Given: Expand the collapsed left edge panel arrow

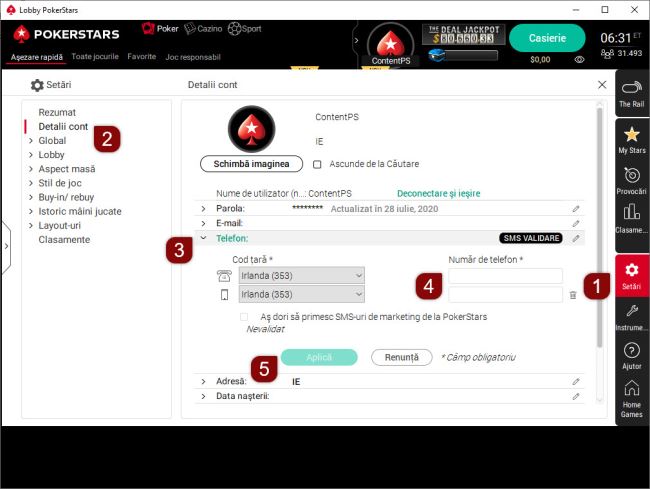Looking at the screenshot, I should point(6,247).
